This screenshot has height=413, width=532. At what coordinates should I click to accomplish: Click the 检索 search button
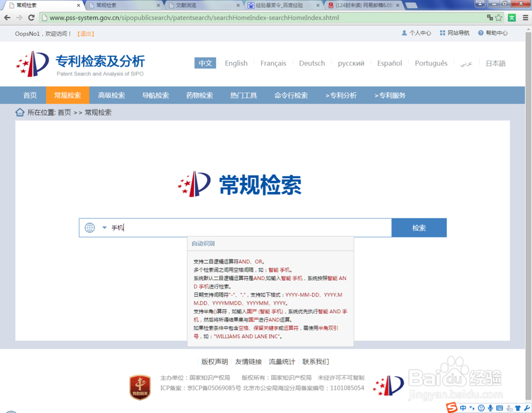pos(419,227)
